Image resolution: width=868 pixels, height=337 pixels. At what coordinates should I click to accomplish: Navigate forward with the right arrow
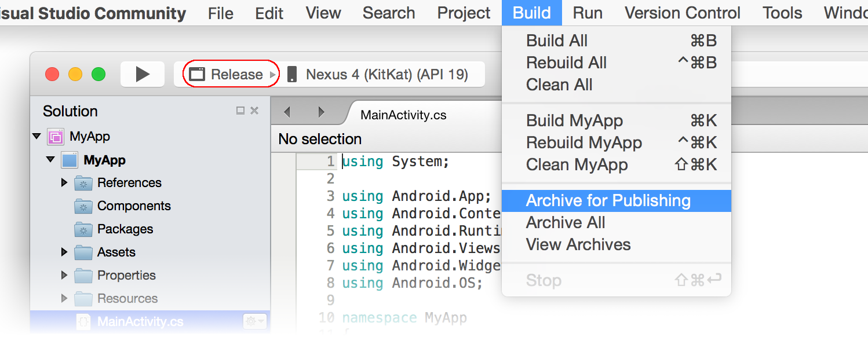[321, 112]
